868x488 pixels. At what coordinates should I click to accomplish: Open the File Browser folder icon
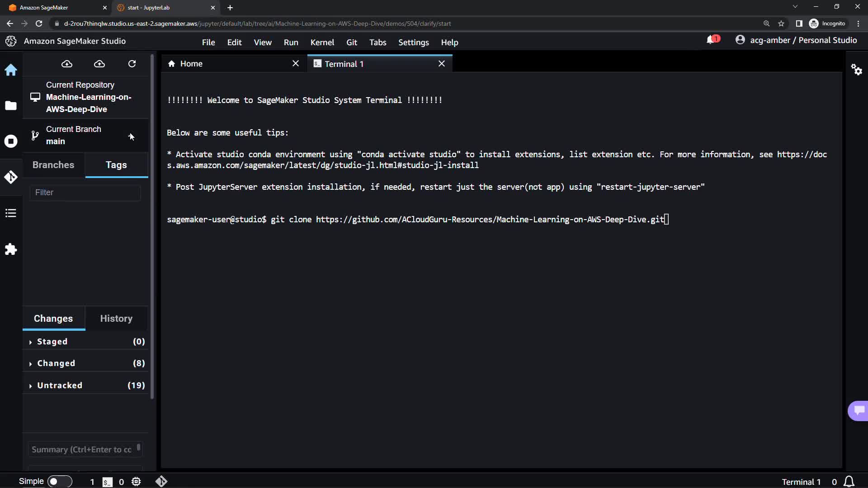tap(11, 106)
